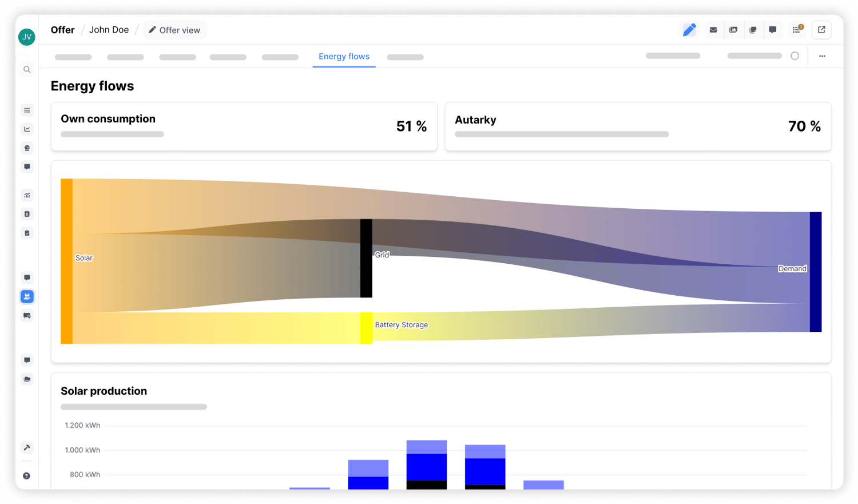Click the Battery Storage label in diagram
The height and width of the screenshot is (504, 858).
[x=402, y=325]
